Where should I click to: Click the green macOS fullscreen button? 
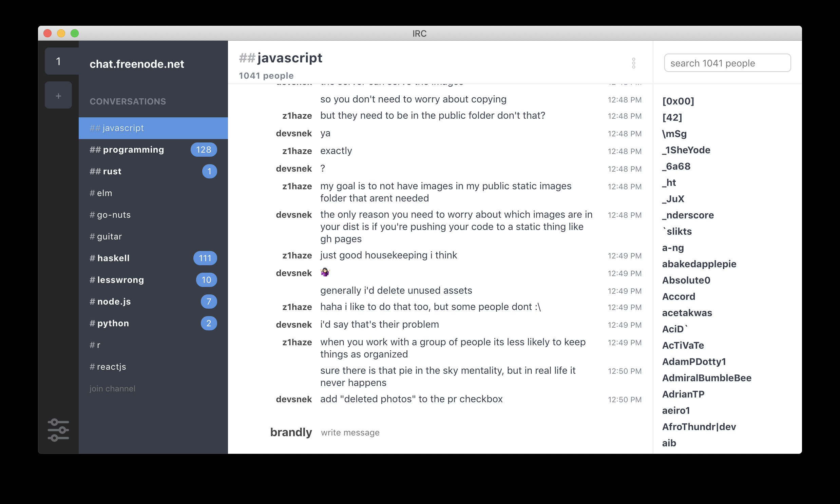pyautogui.click(x=75, y=33)
